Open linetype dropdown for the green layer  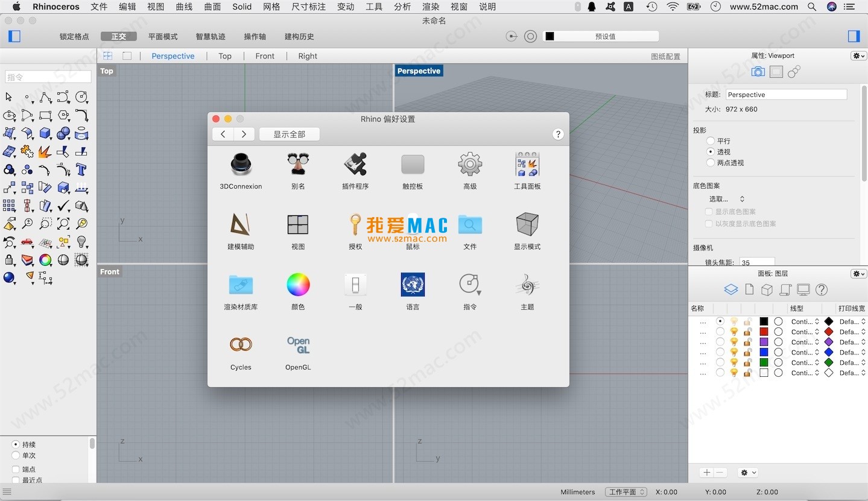[805, 362]
